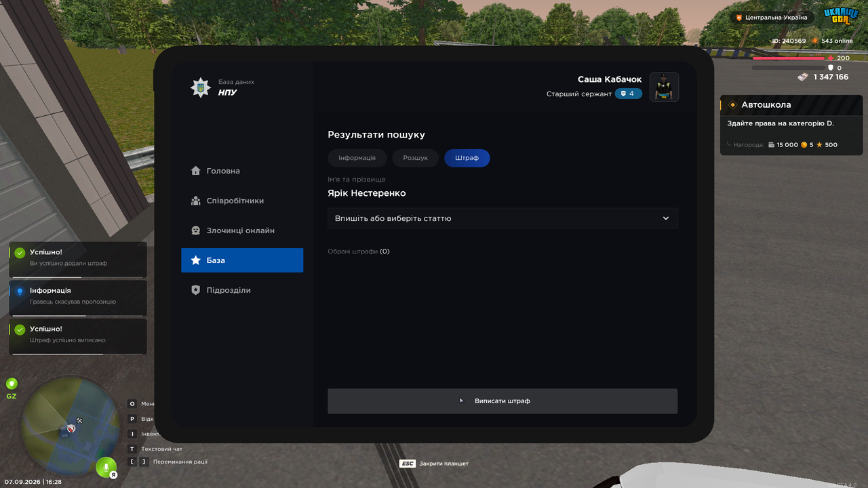Click the officer avatar thumbnail
This screenshot has height=488, width=868.
tap(665, 87)
